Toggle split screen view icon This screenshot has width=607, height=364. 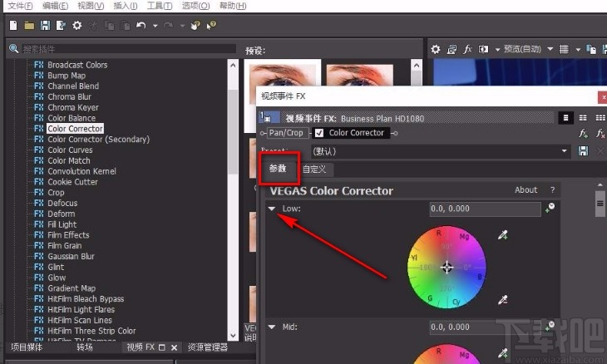click(x=483, y=49)
